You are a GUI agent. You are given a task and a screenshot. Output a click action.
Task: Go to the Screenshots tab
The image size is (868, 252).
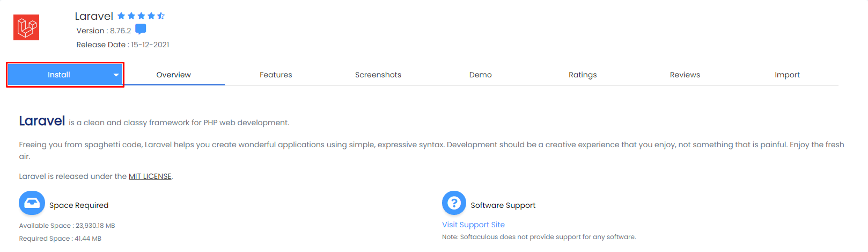[378, 75]
